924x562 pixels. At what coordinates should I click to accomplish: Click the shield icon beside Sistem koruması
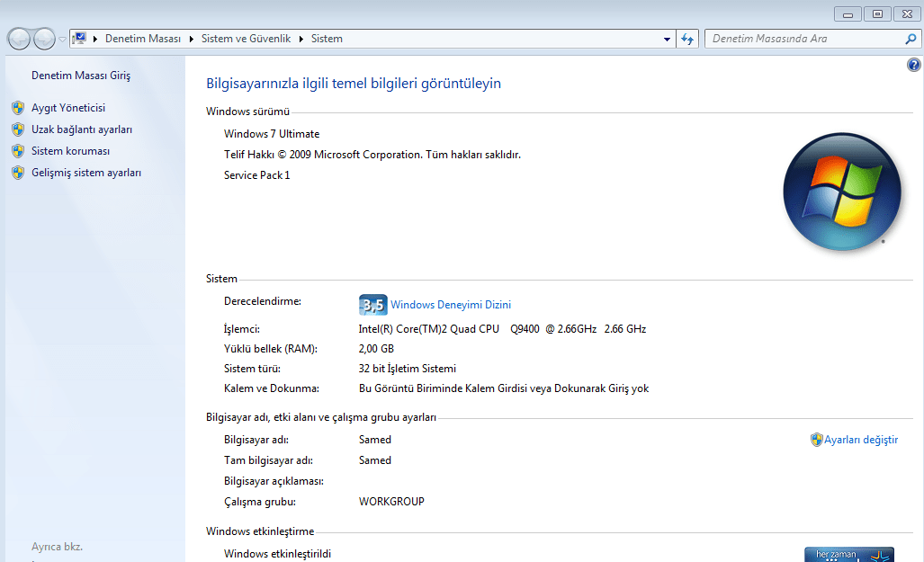18,151
